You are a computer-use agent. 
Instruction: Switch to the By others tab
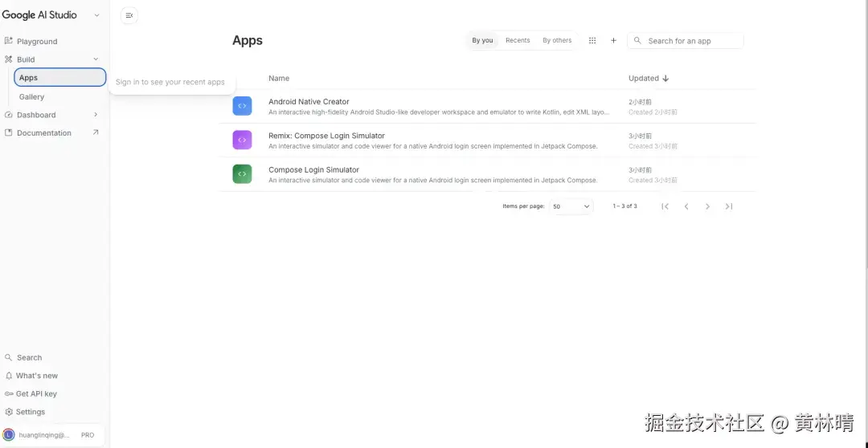[x=557, y=40]
